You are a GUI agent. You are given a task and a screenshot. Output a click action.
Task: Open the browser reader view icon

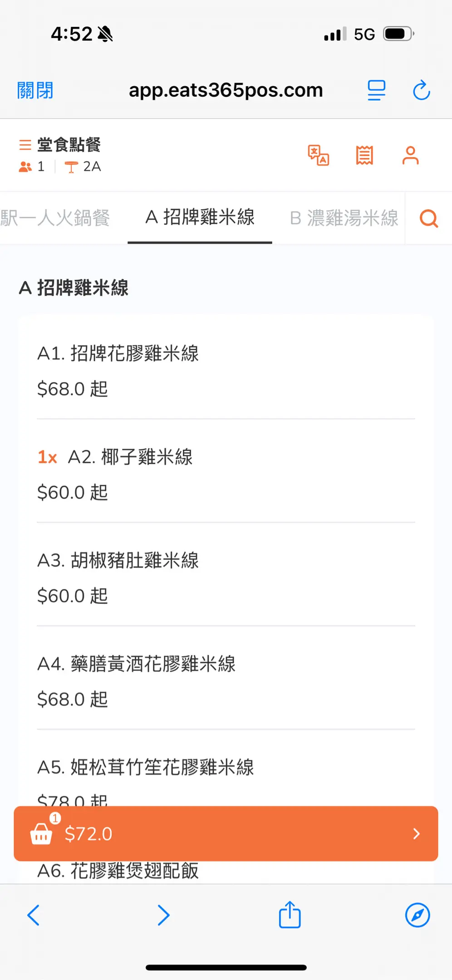376,90
